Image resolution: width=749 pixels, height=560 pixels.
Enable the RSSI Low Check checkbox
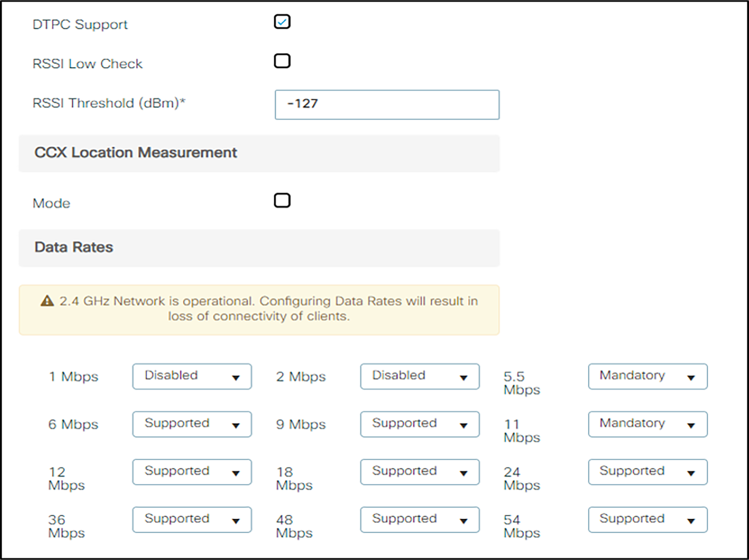[x=282, y=61]
